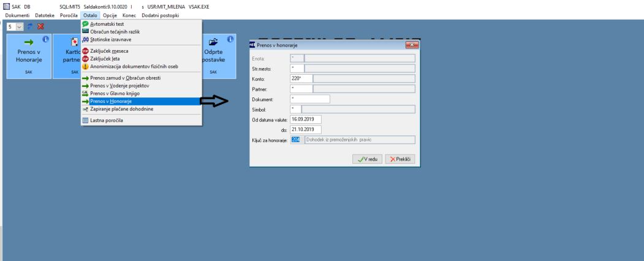Click warning icon beside Anonimizacija dokumentov

pyautogui.click(x=85, y=66)
